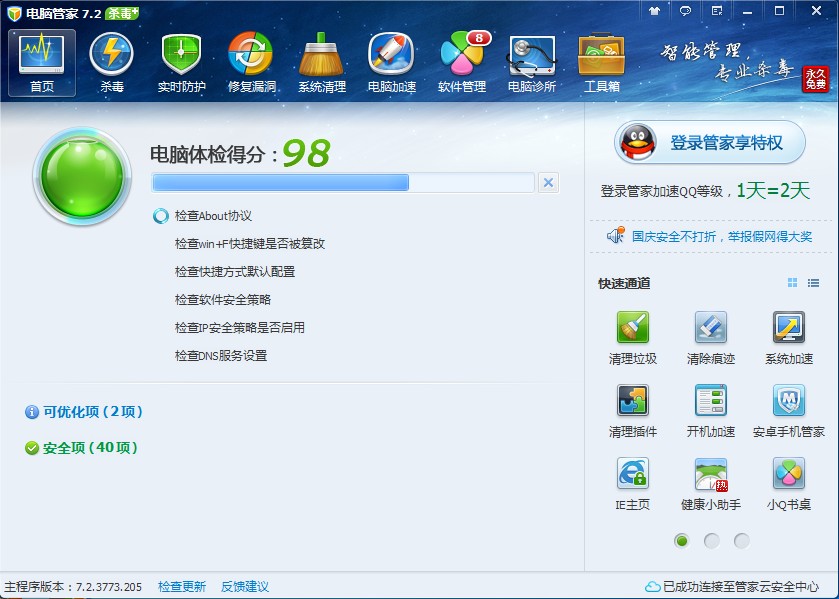Click the scan progress bar
Image resolution: width=839 pixels, height=599 pixels.
pyautogui.click(x=343, y=183)
